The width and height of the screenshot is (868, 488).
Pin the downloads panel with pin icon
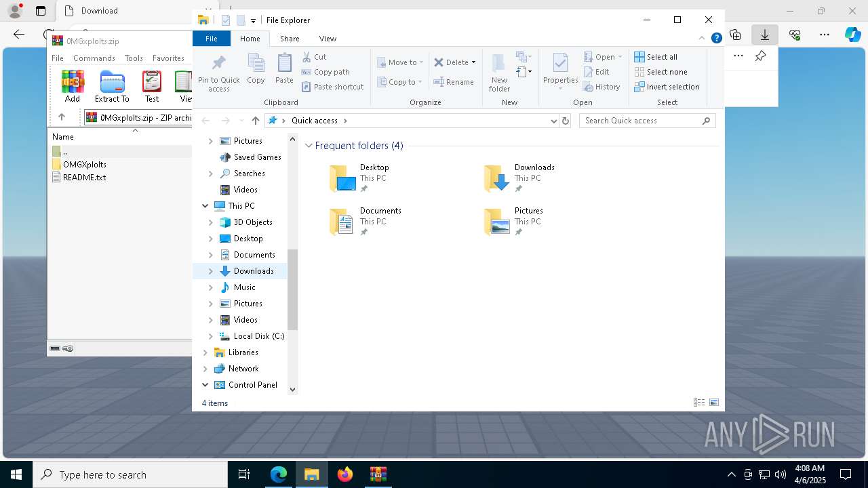tap(761, 56)
